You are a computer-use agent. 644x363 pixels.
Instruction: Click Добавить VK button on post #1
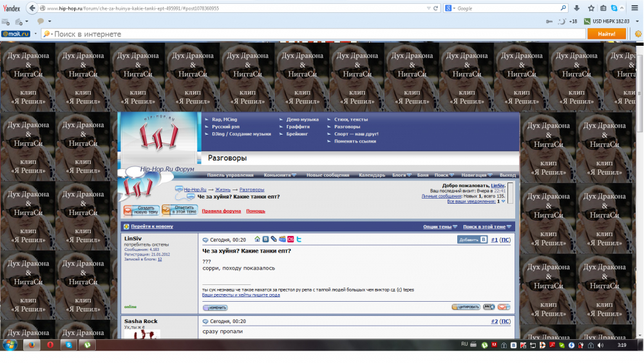[x=472, y=240]
